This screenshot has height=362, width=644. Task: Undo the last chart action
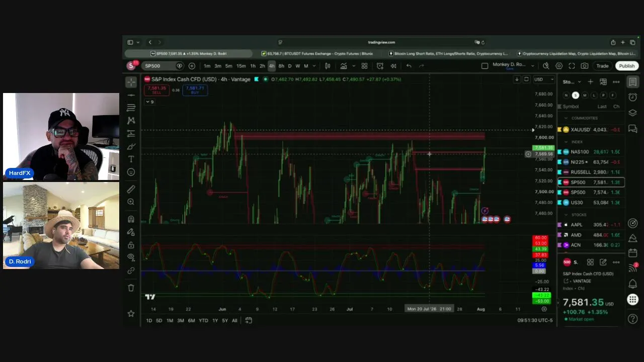[x=409, y=66]
